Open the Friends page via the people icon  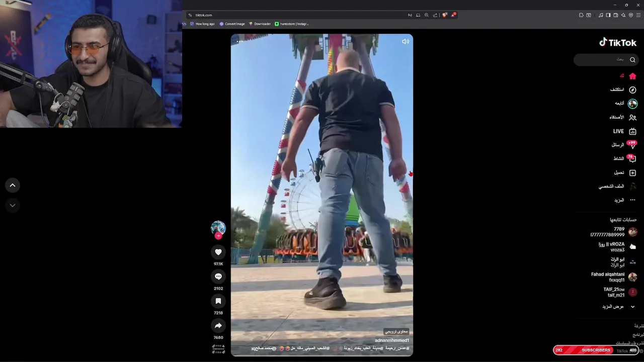coord(632,117)
